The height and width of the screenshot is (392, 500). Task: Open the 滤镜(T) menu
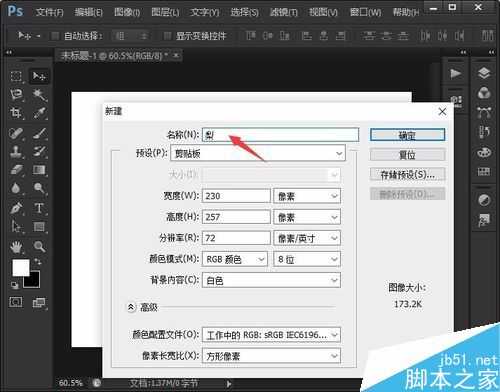tap(284, 12)
